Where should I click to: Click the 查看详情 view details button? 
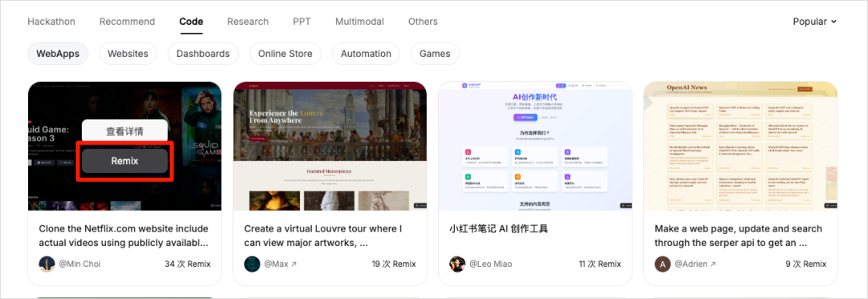point(125,131)
